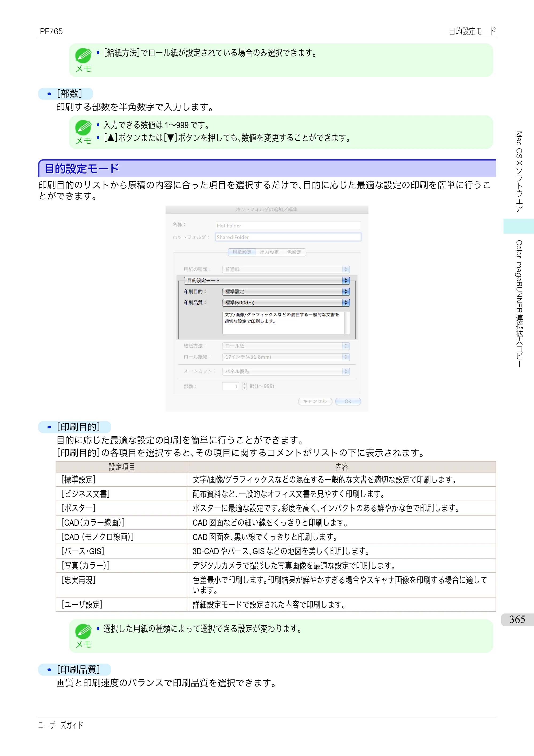Open the ロール紙幅 dropdown showing 17インチ
534x756 pixels.
tap(286, 357)
